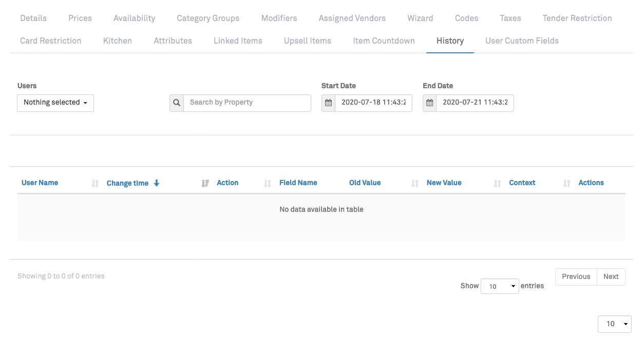
Task: Click the search magnifier icon
Action: tap(177, 103)
